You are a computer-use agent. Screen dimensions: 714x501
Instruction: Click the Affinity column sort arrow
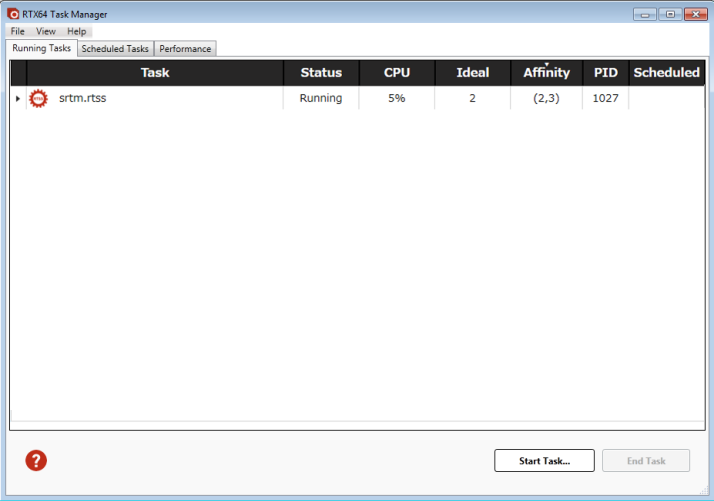point(546,64)
